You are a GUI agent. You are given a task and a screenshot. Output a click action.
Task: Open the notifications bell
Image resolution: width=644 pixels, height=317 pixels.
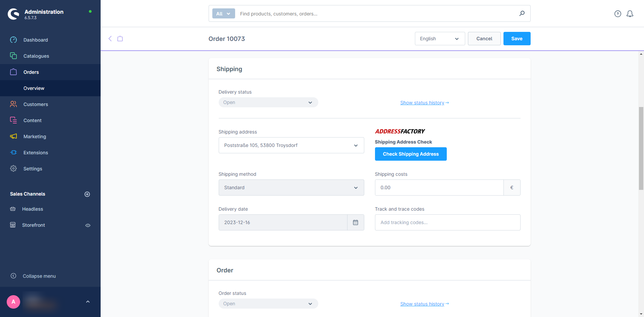pos(630,14)
